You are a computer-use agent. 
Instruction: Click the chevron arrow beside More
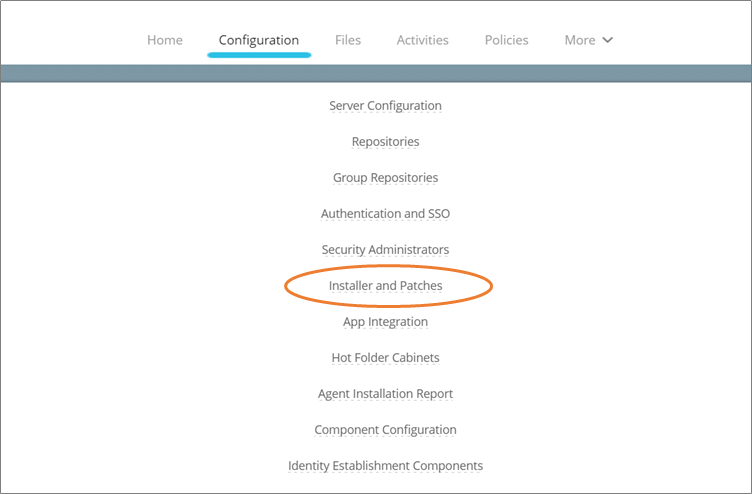point(607,41)
